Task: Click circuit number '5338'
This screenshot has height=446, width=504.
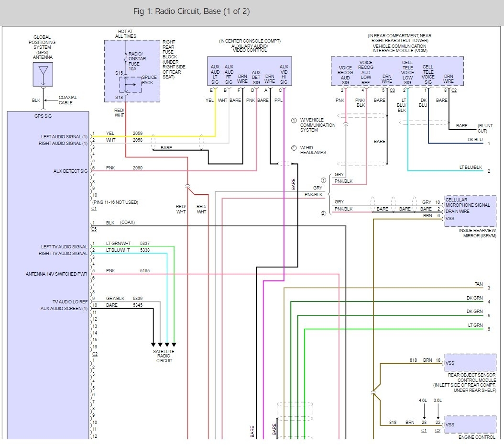Action: coord(144,250)
